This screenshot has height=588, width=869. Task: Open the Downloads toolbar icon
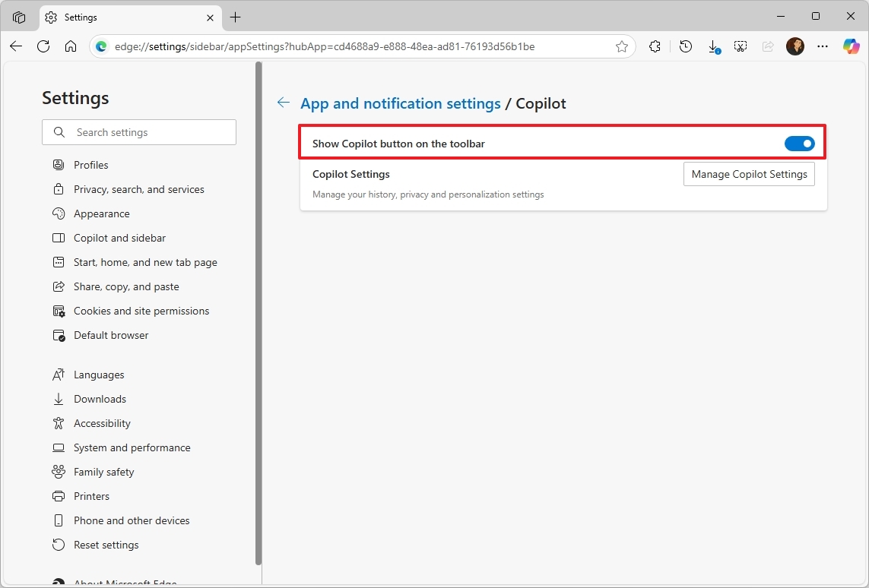pos(713,46)
